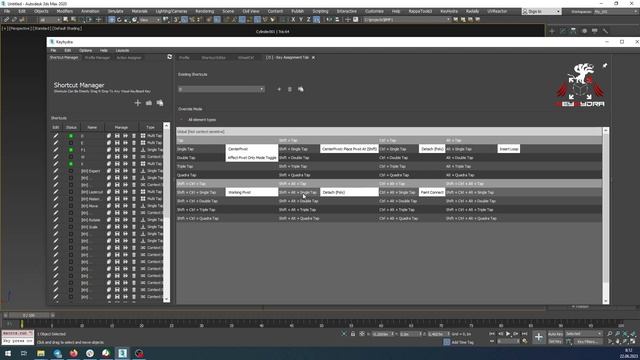The width and height of the screenshot is (640, 360).
Task: Toggle status checkbox for [KH] Move
Action: [x=71, y=206]
